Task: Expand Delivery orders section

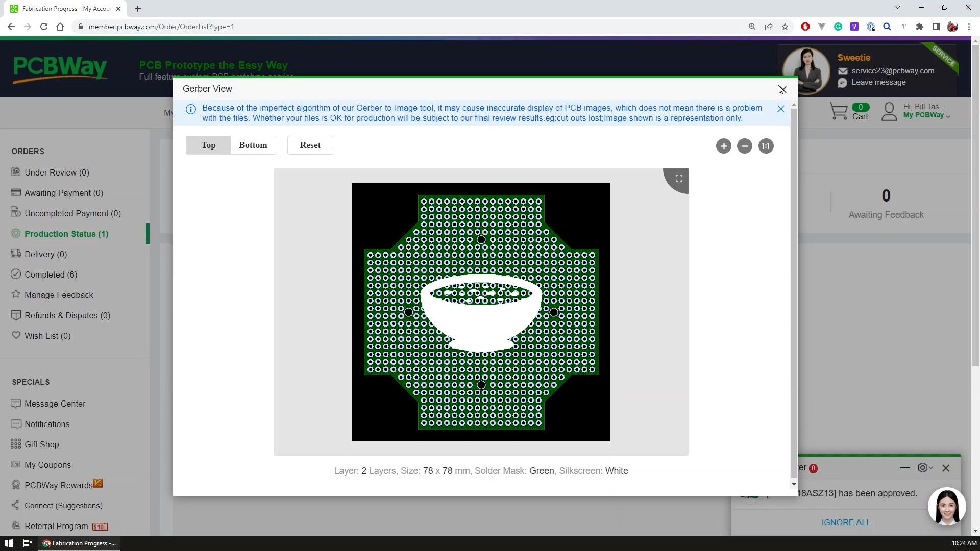Action: [45, 254]
